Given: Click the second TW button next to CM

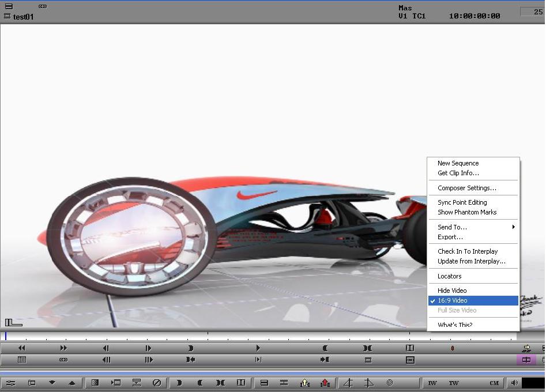Looking at the screenshot, I should point(453,383).
